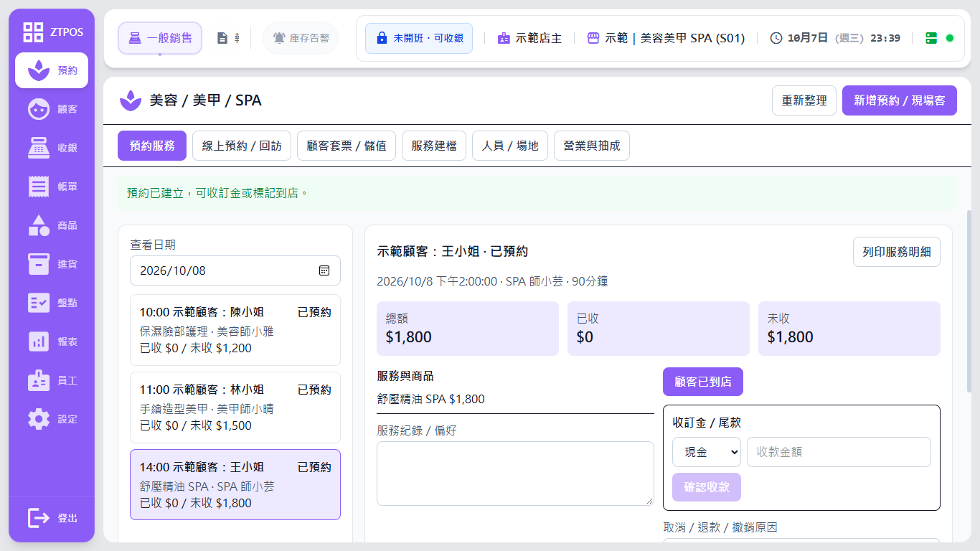Open the 員工 badge icon
The height and width of the screenshot is (551, 980).
pyautogui.click(x=39, y=380)
